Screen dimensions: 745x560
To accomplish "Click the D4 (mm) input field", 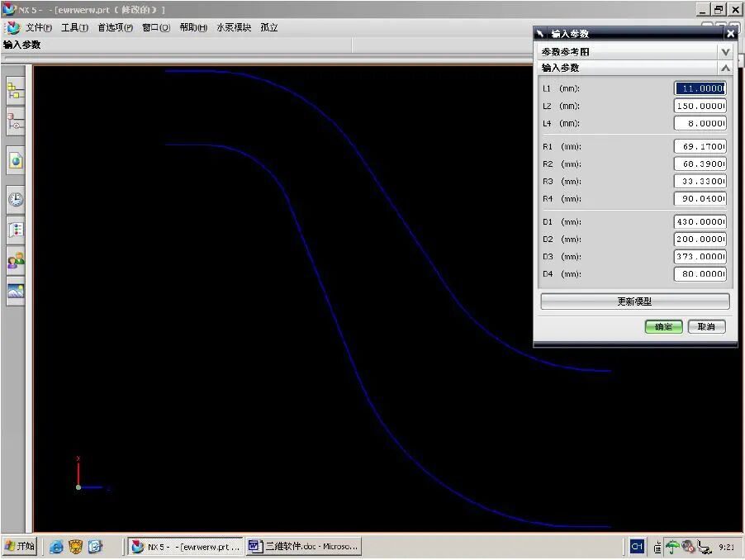I will [700, 274].
